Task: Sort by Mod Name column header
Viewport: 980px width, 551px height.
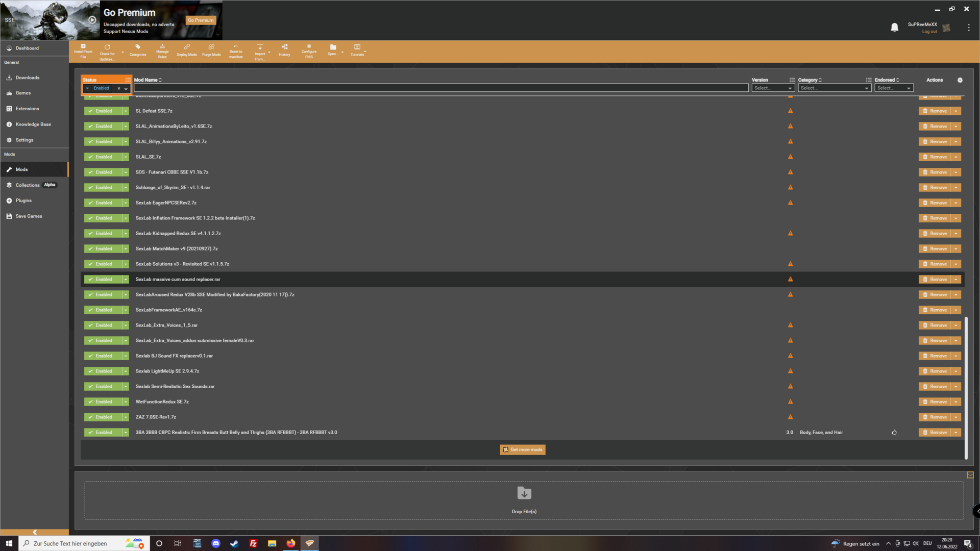Action: 148,80
